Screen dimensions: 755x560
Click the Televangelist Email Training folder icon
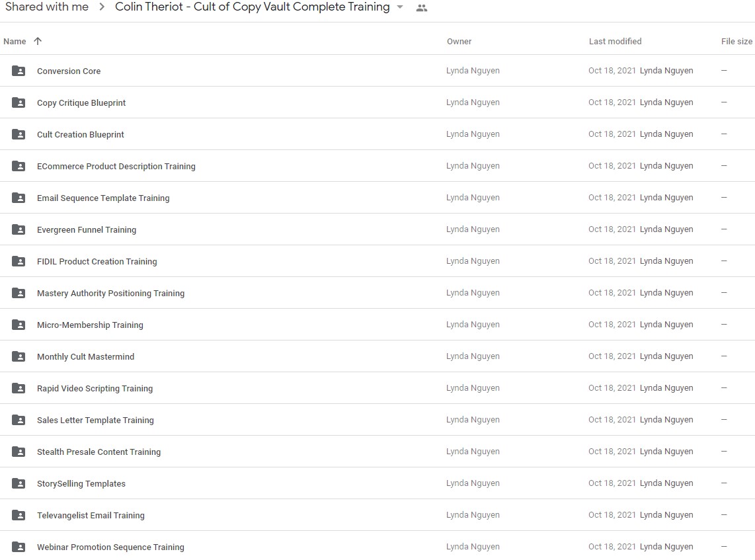pos(19,516)
